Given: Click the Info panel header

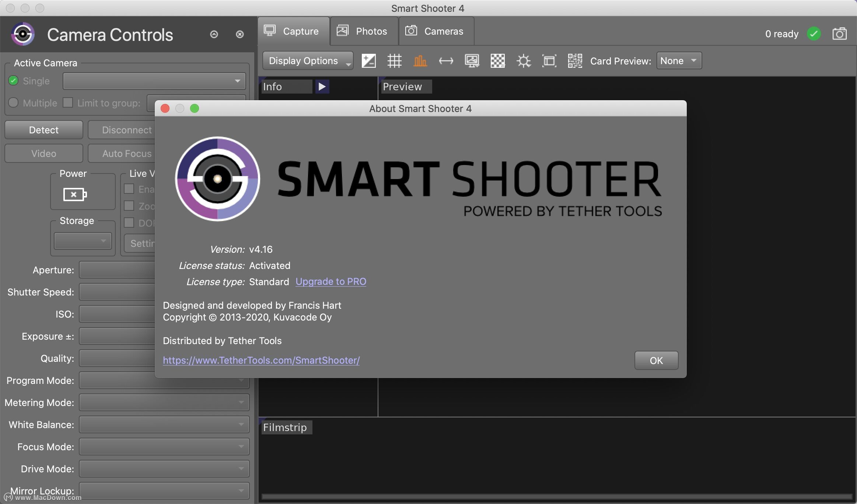Looking at the screenshot, I should [x=287, y=87].
